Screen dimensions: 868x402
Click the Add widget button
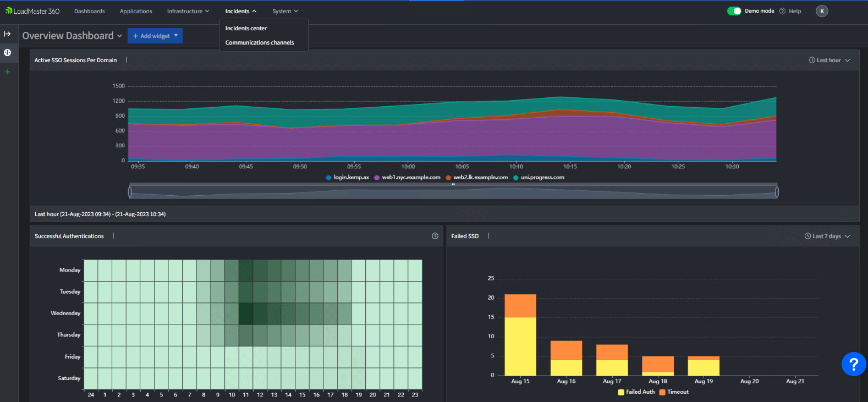pos(155,36)
